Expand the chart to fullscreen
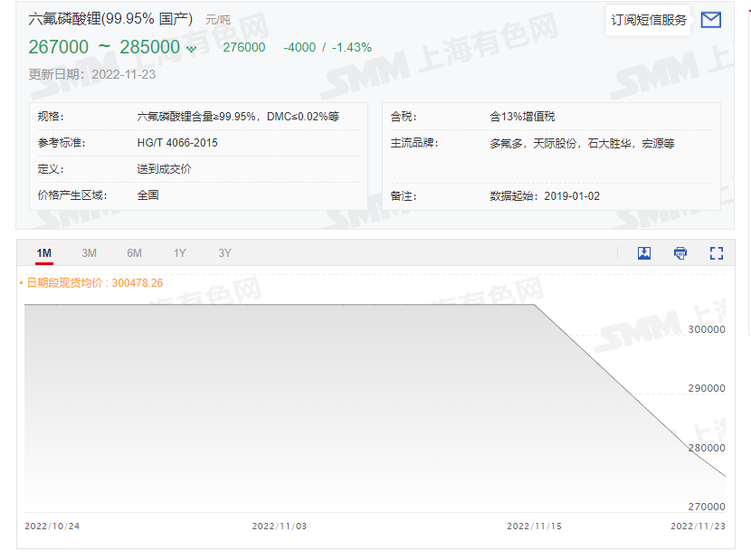This screenshot has width=751, height=560. click(x=717, y=253)
